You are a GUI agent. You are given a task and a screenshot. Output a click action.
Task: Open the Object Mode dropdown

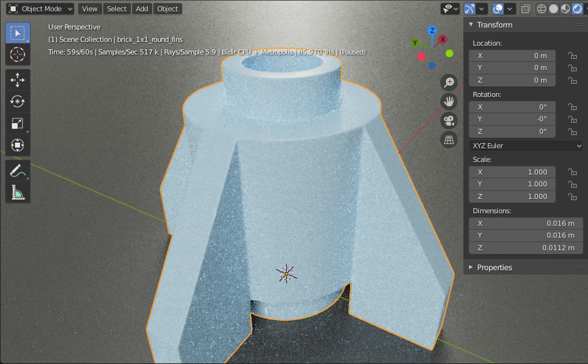[x=41, y=9]
